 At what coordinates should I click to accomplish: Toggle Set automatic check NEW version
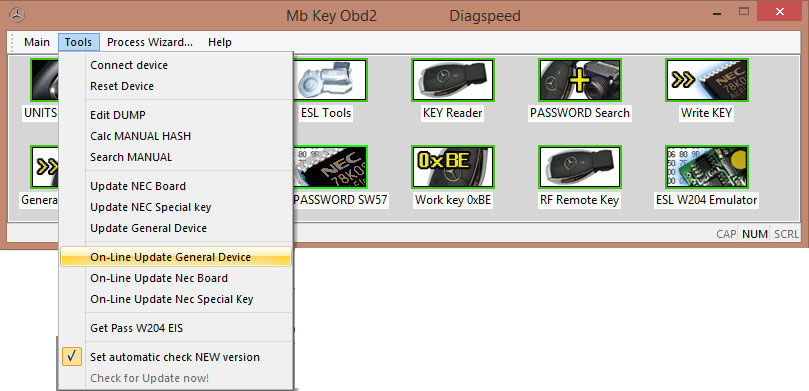click(175, 357)
